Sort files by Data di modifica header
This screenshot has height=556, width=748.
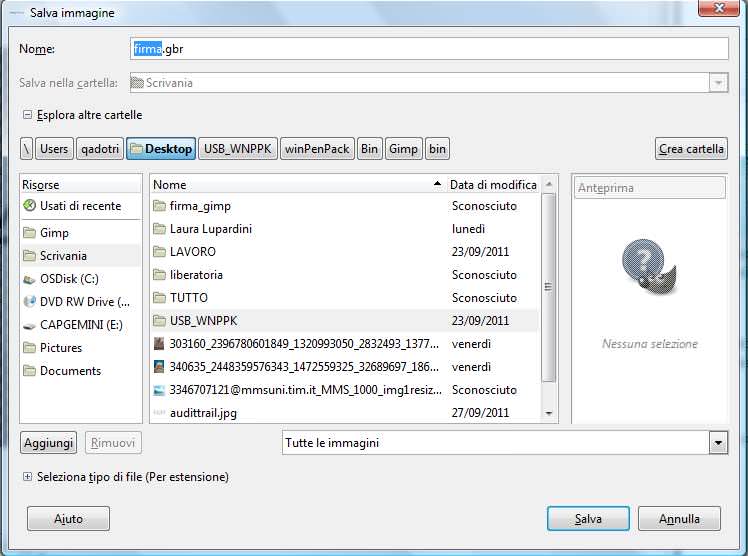pos(493,185)
